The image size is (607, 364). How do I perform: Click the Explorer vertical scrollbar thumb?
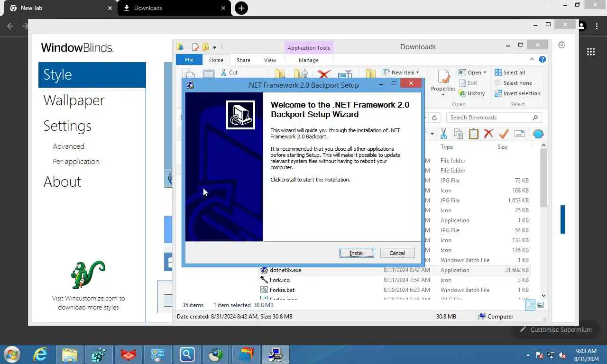(543, 178)
